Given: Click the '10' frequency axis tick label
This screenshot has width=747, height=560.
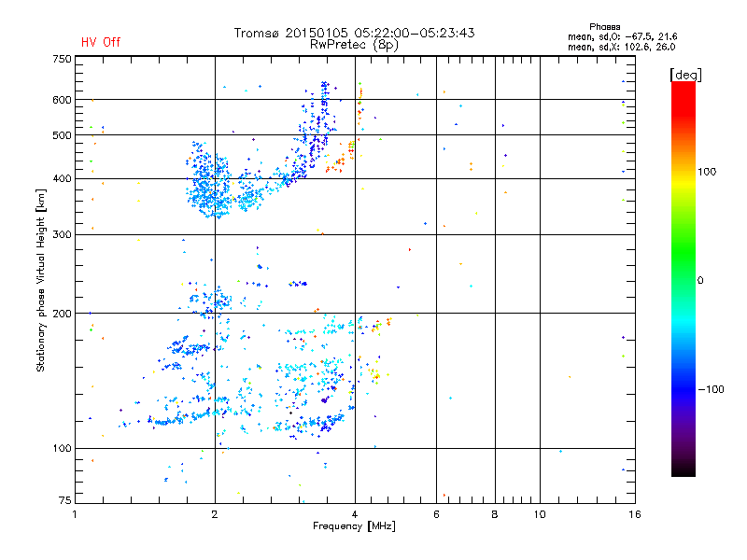Looking at the screenshot, I should [540, 514].
